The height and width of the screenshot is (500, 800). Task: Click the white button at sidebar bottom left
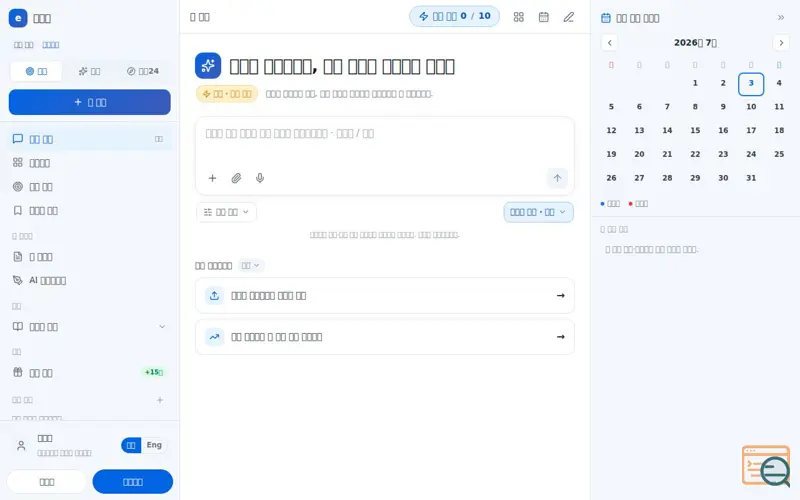click(46, 482)
